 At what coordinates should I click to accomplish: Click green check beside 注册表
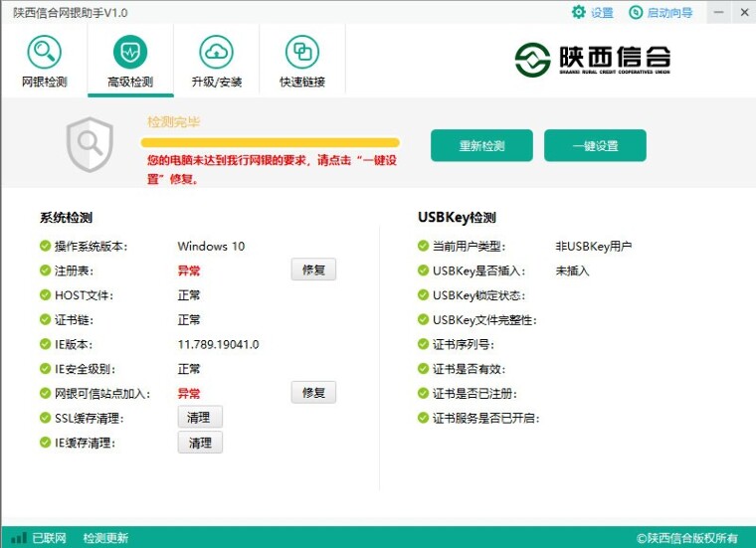click(45, 271)
